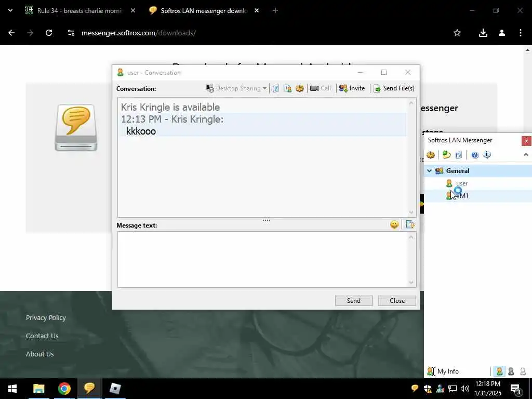Open network tray icon
This screenshot has width=532, height=399.
tap(453, 389)
